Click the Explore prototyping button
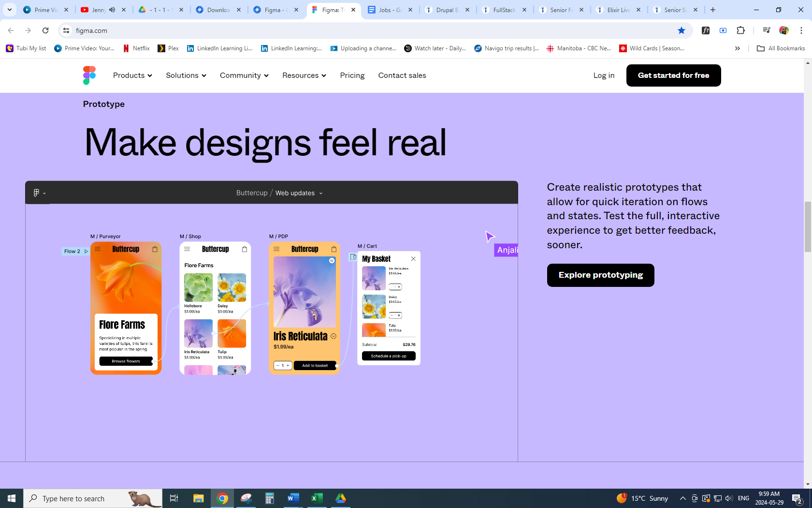Viewport: 812px width, 508px height. click(x=600, y=275)
